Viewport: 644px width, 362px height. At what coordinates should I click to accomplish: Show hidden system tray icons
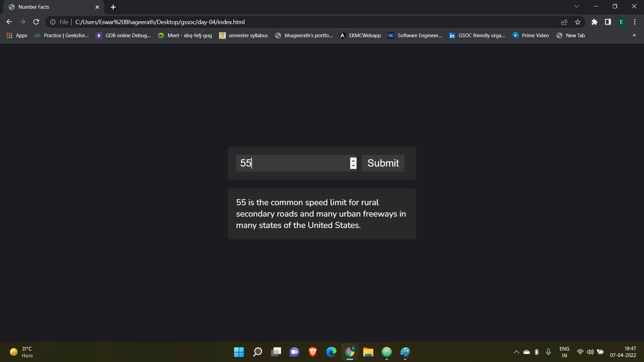[x=516, y=352]
